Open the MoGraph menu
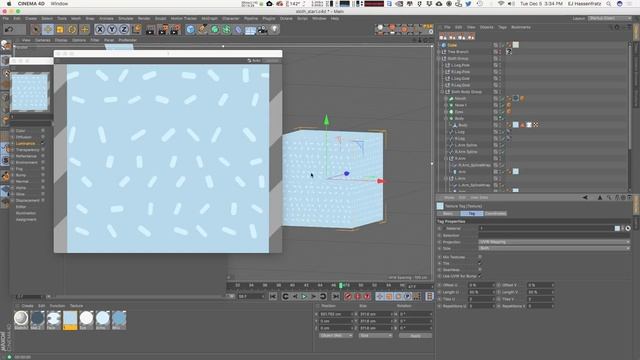Viewport: 640px width, 360px height. pyautogui.click(x=209, y=18)
